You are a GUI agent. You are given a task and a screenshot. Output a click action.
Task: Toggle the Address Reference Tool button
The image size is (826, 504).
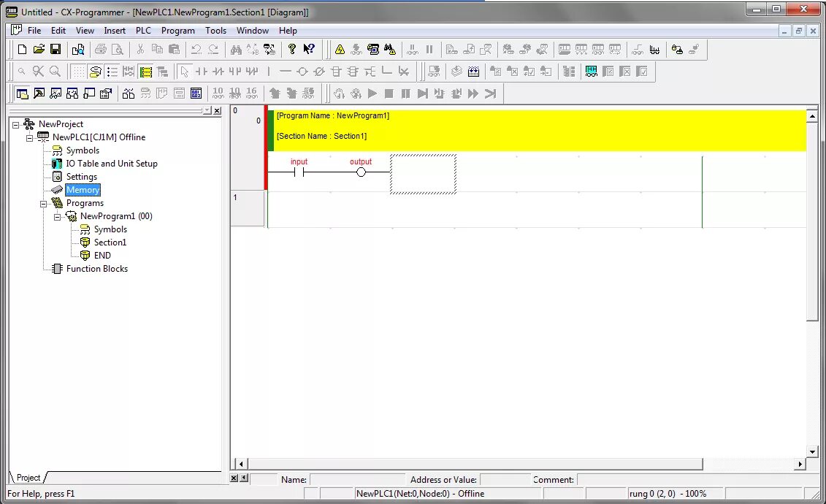(73, 93)
